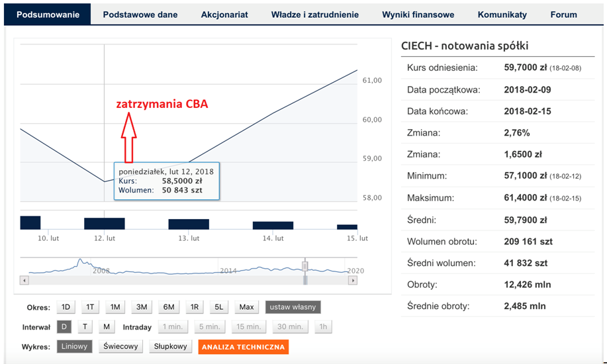Select Słupkowy chart type
The height and width of the screenshot is (364, 607).
click(x=170, y=347)
